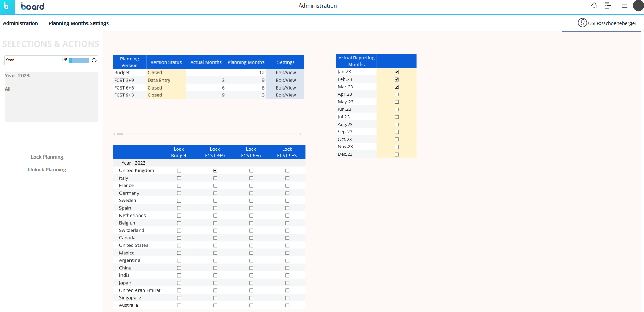The height and width of the screenshot is (312, 644).
Task: Open Edit/View settings for Budget
Action: point(286,73)
